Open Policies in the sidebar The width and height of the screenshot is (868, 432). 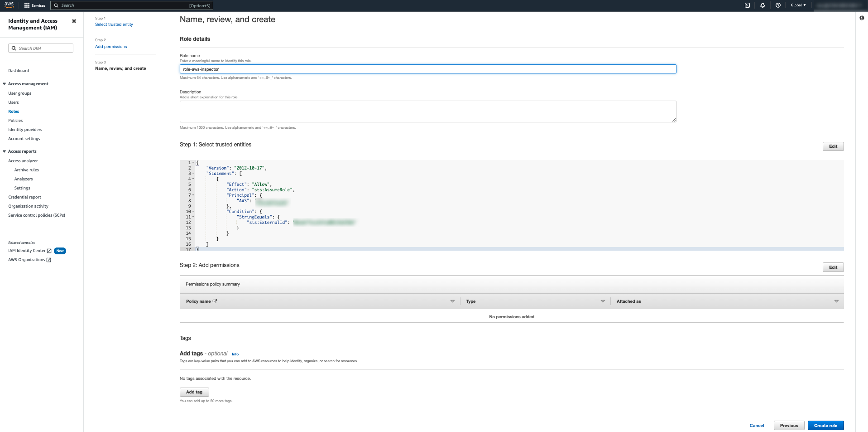coord(15,121)
